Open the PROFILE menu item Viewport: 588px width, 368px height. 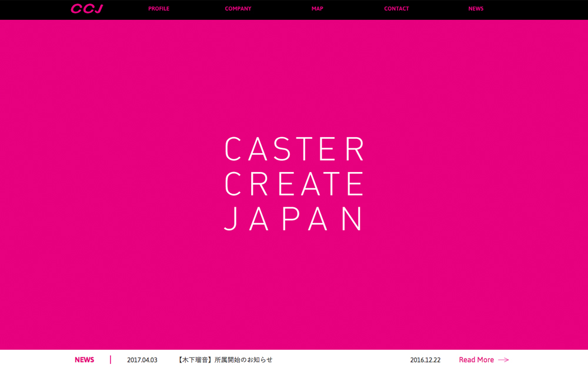click(x=159, y=9)
